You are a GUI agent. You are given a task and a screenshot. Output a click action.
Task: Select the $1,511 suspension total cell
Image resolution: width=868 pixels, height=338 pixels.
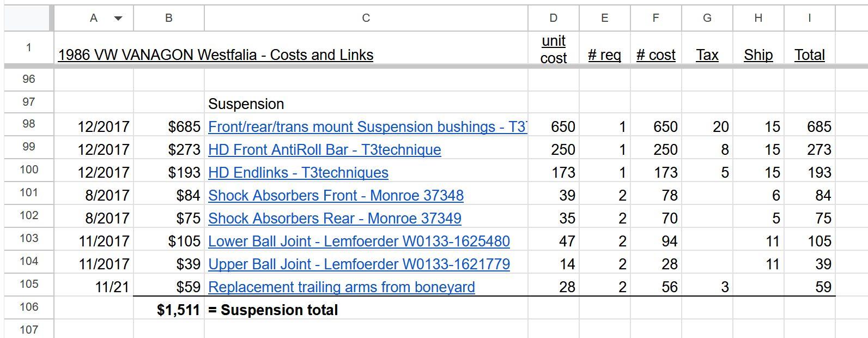pyautogui.click(x=169, y=310)
